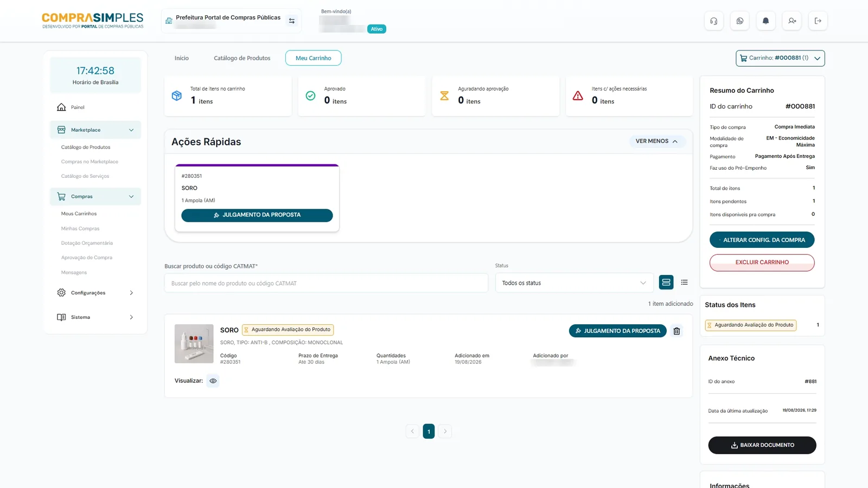Click JULGAMENTO DA PROPOSTA in SORO item row
This screenshot has height=488, width=868.
tap(617, 331)
